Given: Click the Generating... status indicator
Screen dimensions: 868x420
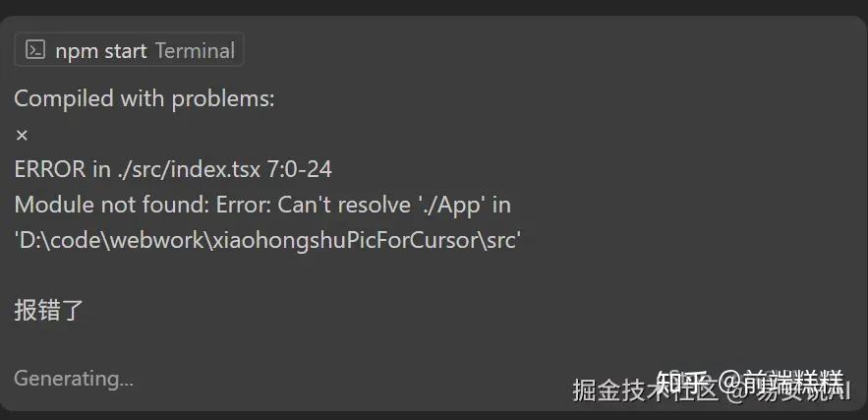Looking at the screenshot, I should 74,379.
